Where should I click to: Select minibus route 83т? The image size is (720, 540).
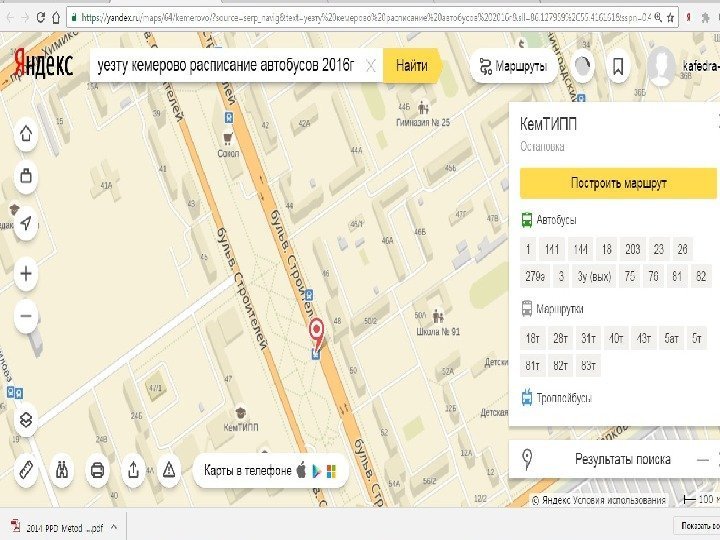[x=588, y=366]
